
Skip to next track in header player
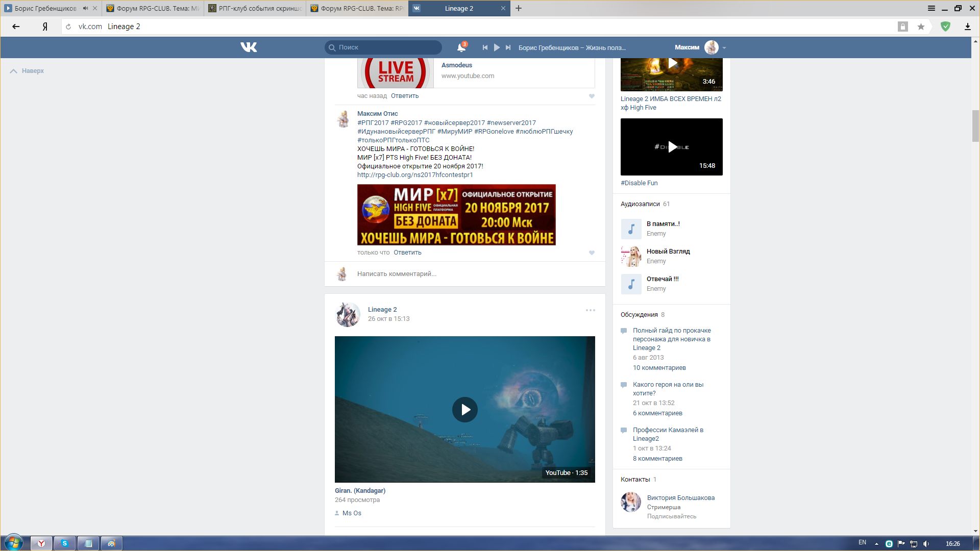(x=508, y=47)
